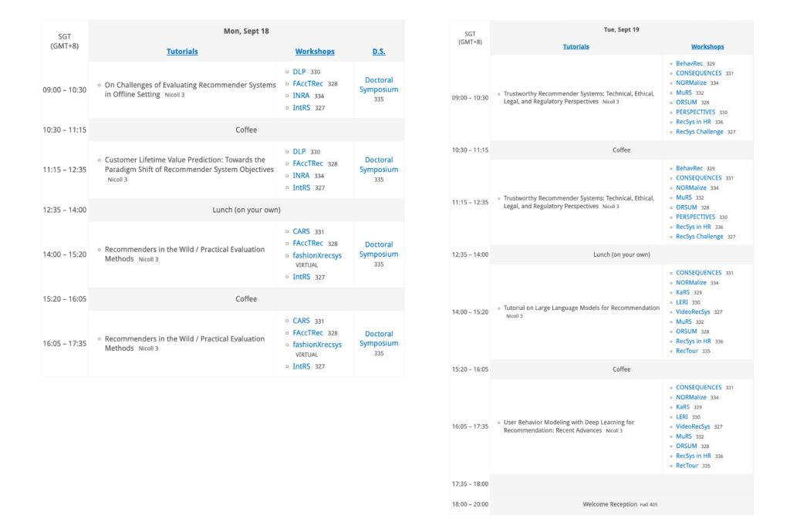Open PERSPECTIVES workshop in Tuesday 11:15 slot

(695, 217)
